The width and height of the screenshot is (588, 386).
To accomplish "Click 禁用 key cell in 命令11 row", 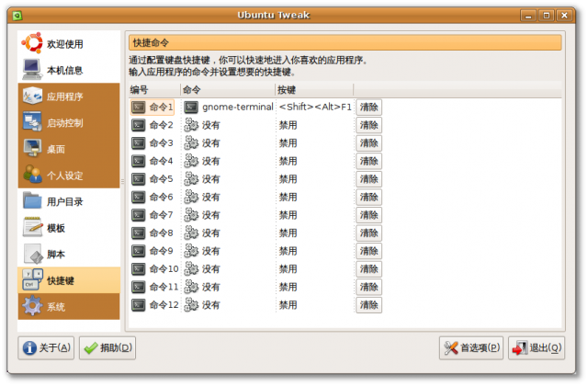I will [288, 287].
